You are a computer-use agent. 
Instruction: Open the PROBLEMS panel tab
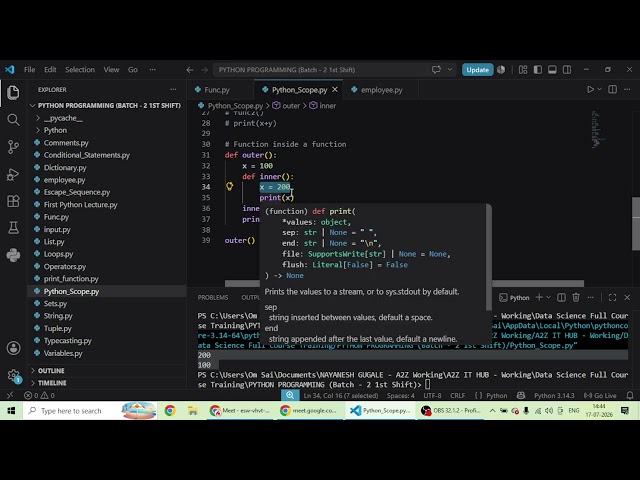pos(213,298)
